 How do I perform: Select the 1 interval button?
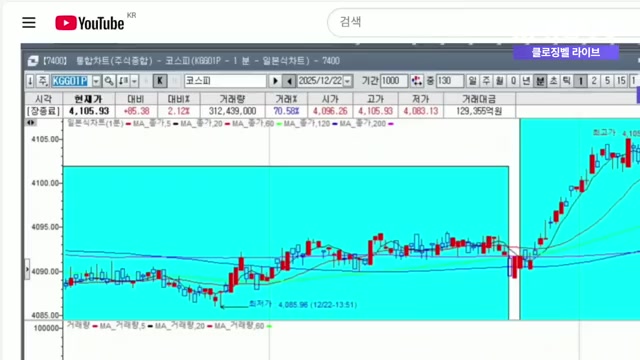(x=580, y=81)
